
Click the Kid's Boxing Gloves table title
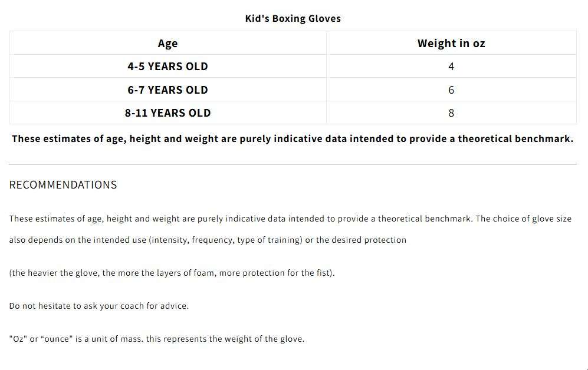click(293, 19)
